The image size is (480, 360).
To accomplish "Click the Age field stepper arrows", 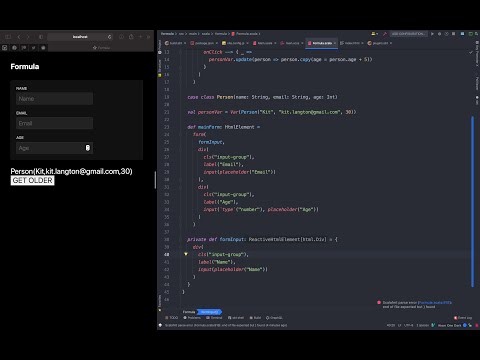I will click(88, 148).
